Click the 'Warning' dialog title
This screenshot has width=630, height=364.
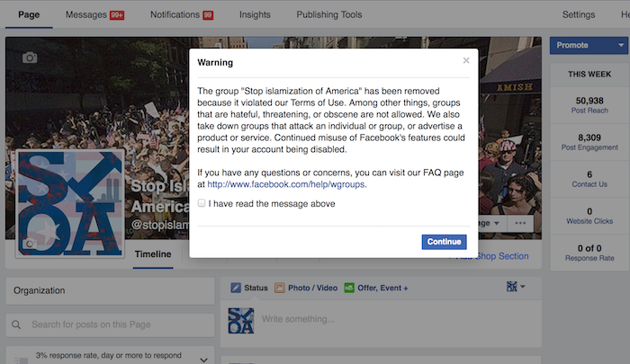(215, 63)
